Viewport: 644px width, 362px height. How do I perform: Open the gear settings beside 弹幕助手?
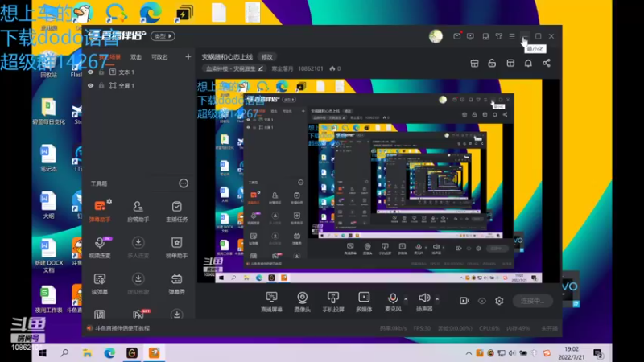[x=109, y=201]
